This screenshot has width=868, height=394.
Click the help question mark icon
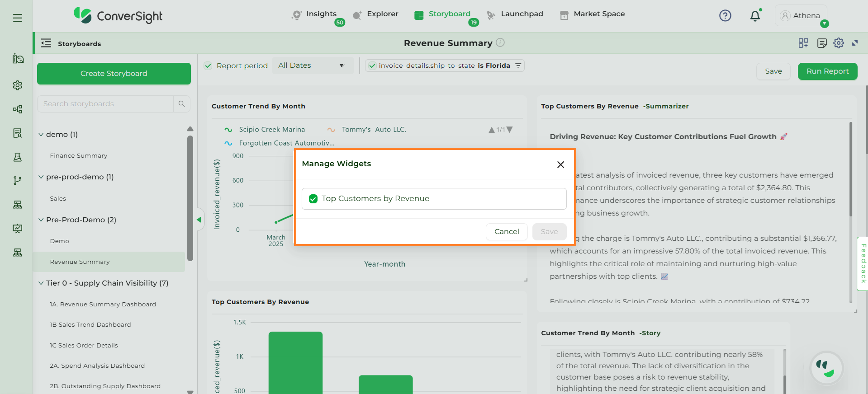click(725, 16)
